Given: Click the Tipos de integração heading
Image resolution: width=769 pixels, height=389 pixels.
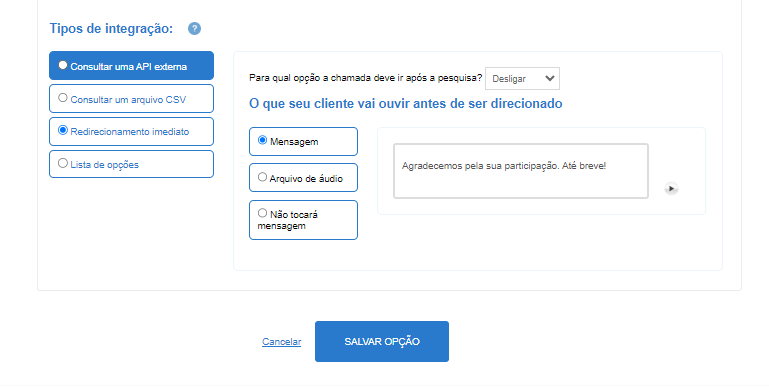Looking at the screenshot, I should [111, 28].
